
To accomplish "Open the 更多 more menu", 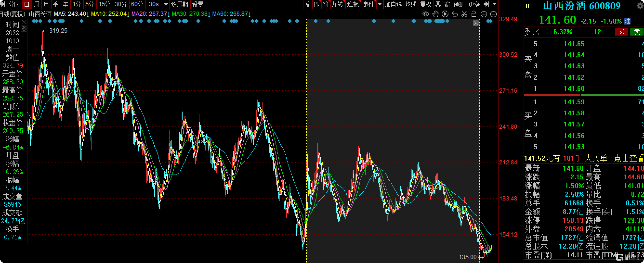I will point(474,4).
